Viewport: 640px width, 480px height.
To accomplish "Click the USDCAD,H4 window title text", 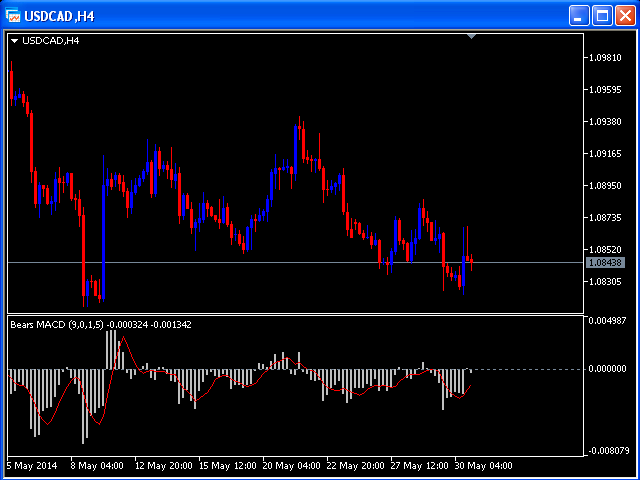I will coord(60,16).
